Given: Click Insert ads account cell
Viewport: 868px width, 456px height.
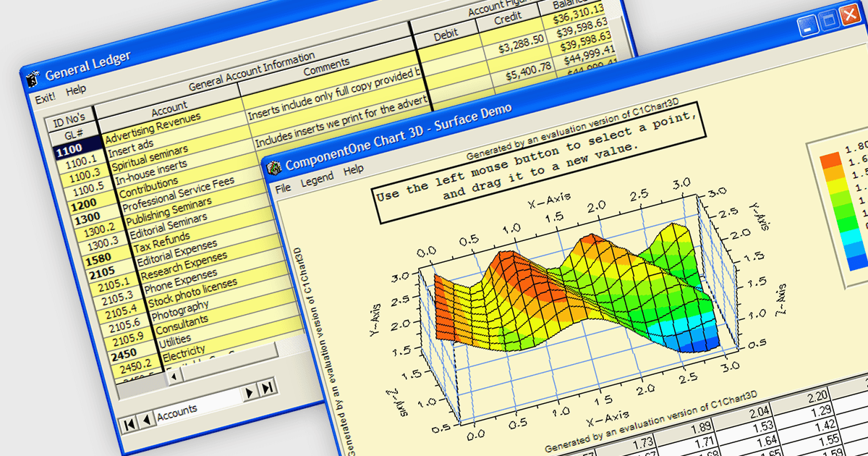Looking at the screenshot, I should pos(131,148).
